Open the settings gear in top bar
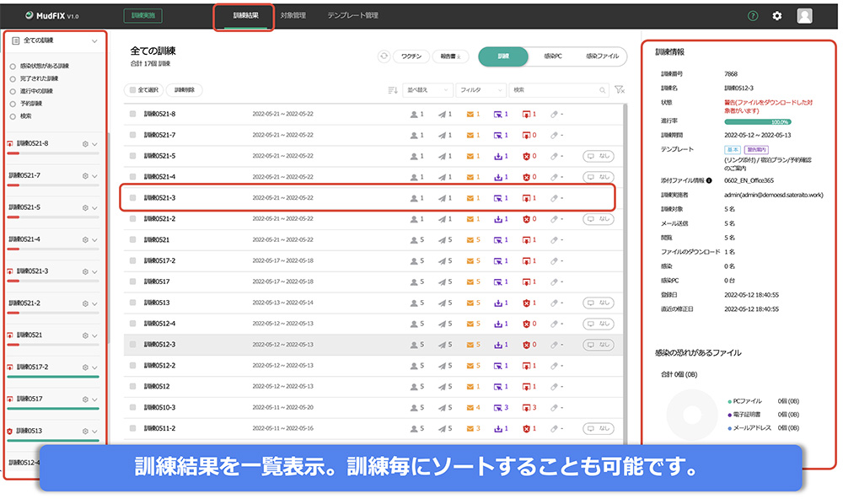This screenshot has height=504, width=843. click(x=777, y=16)
